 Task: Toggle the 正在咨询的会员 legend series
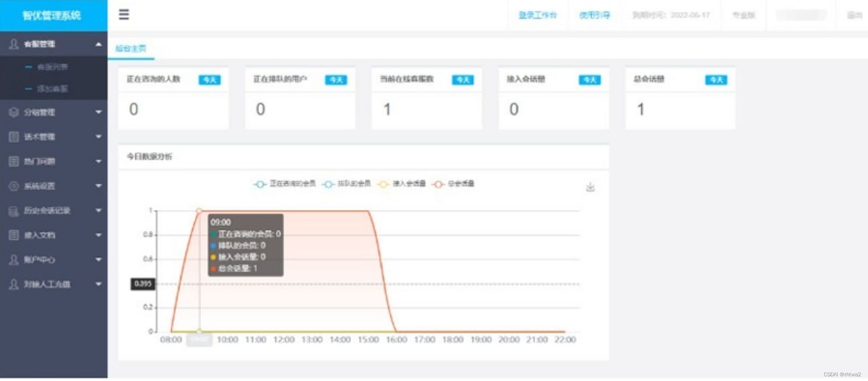point(285,184)
